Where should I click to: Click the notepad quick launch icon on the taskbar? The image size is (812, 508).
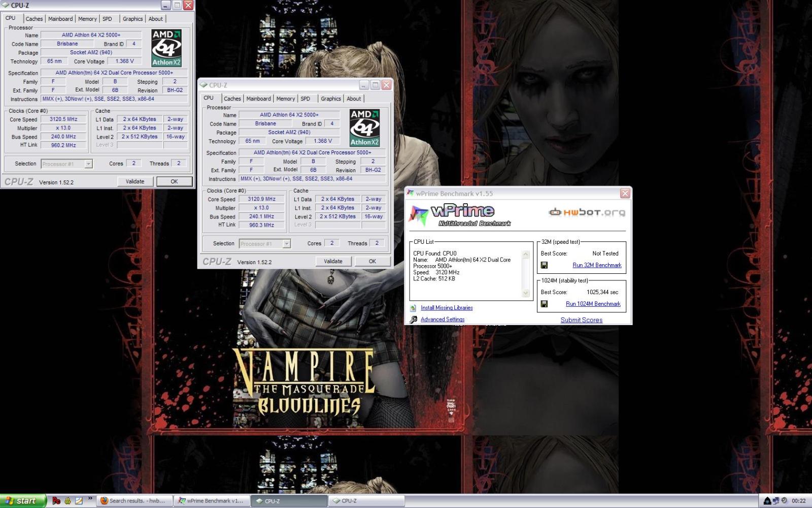tap(79, 501)
